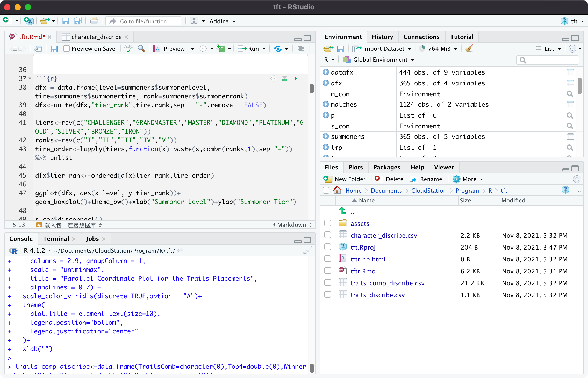The width and height of the screenshot is (588, 378).
Task: Check the tftr.Rmd file checkbox
Action: click(328, 271)
